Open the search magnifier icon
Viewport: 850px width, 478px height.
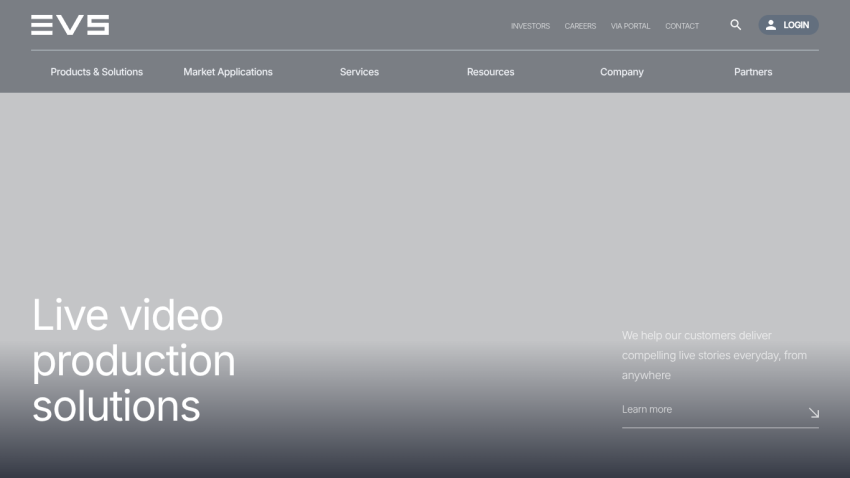coord(735,25)
